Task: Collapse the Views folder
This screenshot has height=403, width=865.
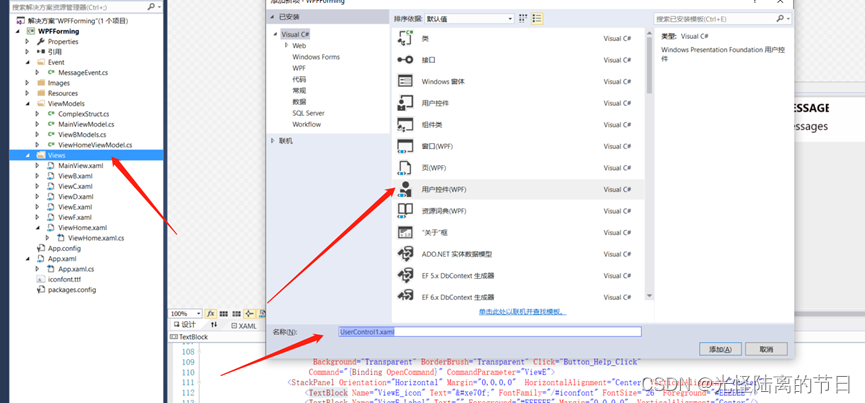Action: click(x=26, y=155)
